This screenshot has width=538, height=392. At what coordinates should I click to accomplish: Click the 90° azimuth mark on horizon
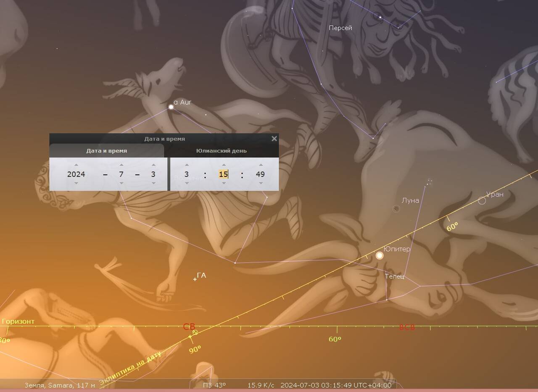point(195,349)
